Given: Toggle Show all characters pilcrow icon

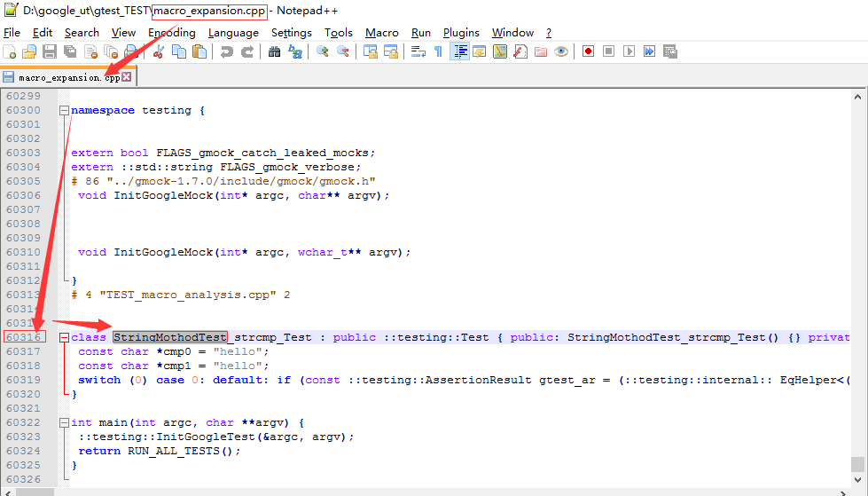Looking at the screenshot, I should (x=438, y=51).
